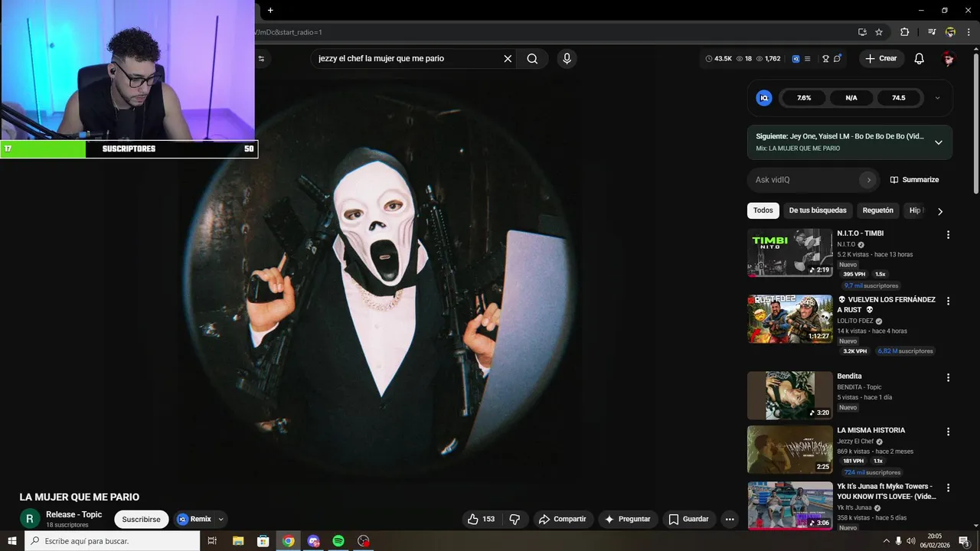Open YouTube notifications bell
Image resolution: width=980 pixels, height=551 pixels.
tap(920, 58)
